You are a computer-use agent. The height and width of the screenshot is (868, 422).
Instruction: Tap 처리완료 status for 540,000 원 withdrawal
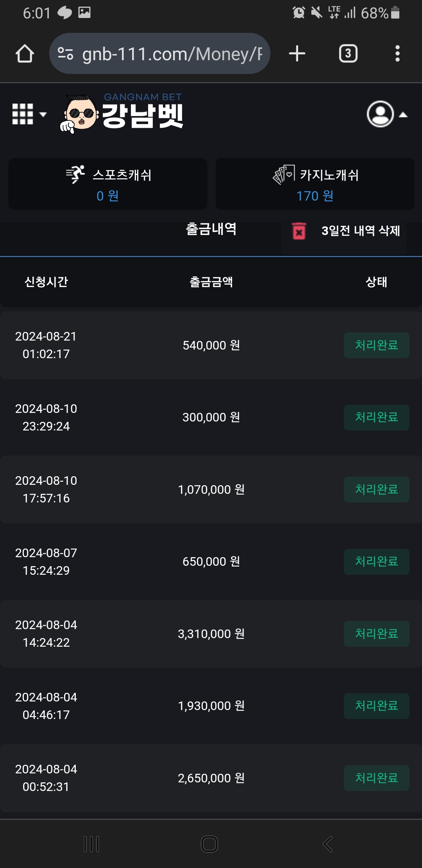pos(376,345)
